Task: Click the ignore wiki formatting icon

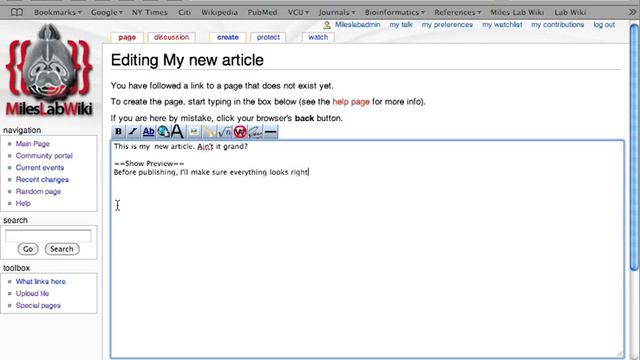Action: click(x=240, y=132)
